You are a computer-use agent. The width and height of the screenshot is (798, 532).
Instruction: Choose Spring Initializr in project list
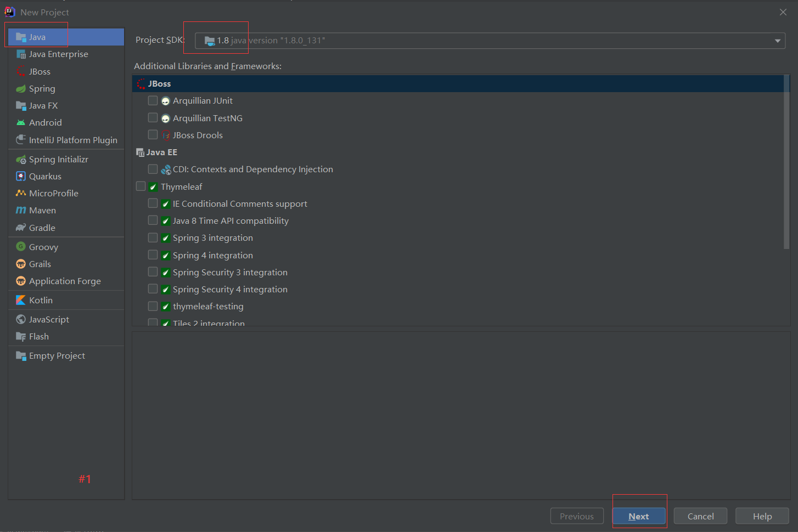[x=66, y=159]
